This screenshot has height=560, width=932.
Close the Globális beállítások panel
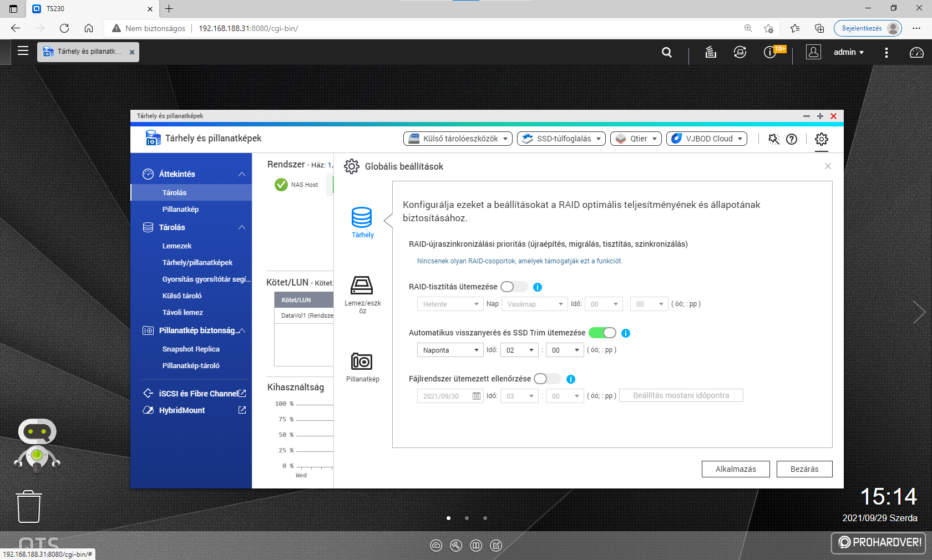(828, 166)
